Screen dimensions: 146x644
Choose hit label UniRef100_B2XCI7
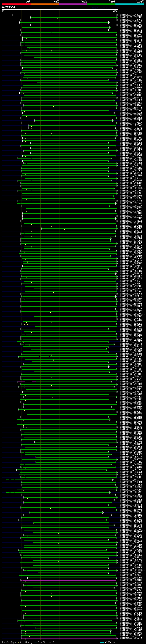(131, 562)
